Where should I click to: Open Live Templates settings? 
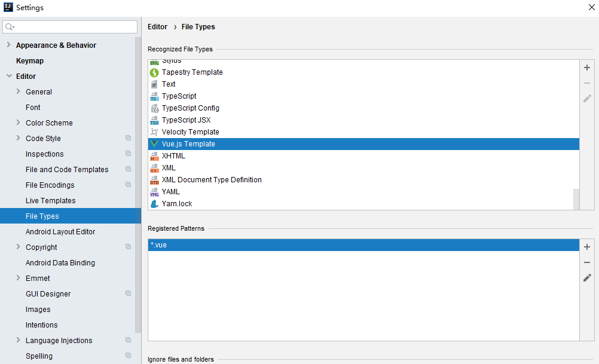click(50, 200)
